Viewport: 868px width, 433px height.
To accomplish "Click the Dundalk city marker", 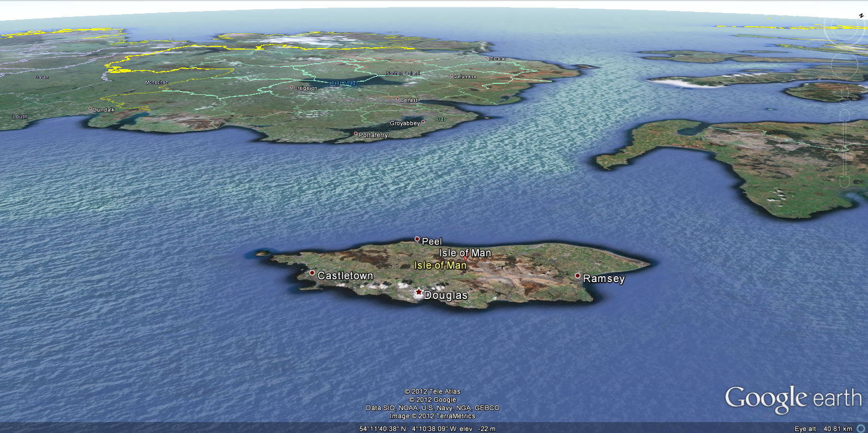I will pyautogui.click(x=90, y=109).
